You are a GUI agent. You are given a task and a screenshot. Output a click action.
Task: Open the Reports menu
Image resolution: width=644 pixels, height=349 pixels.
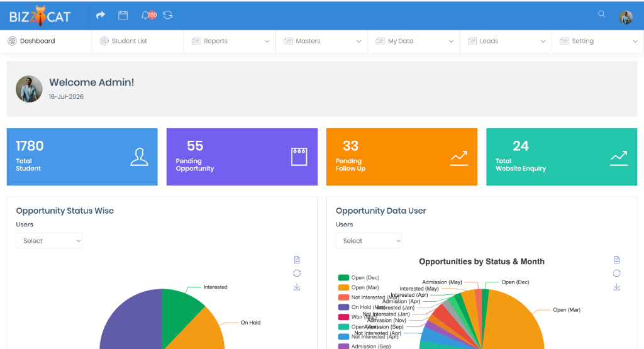[230, 41]
